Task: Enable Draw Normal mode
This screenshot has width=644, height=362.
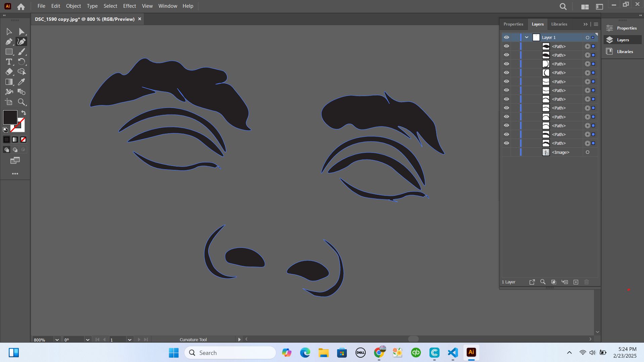Action: coord(7,150)
